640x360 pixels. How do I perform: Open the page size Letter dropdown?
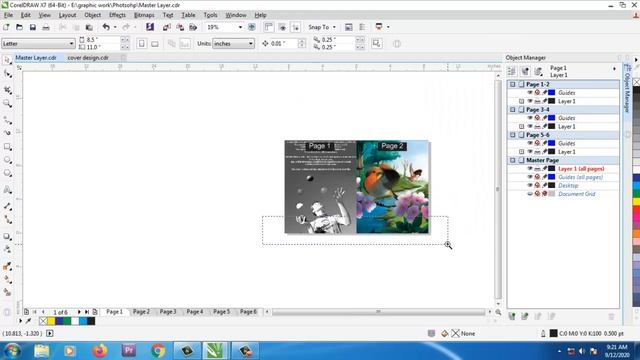[x=71, y=44]
